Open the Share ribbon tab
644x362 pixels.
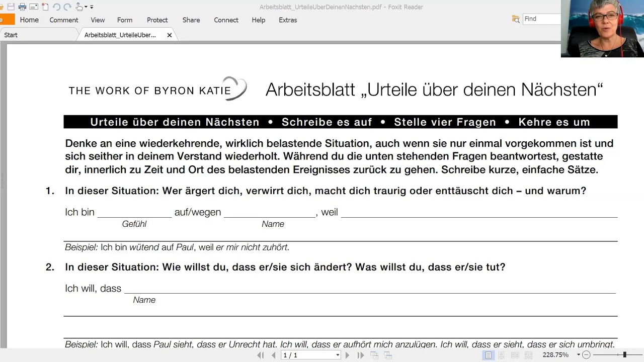pos(191,20)
